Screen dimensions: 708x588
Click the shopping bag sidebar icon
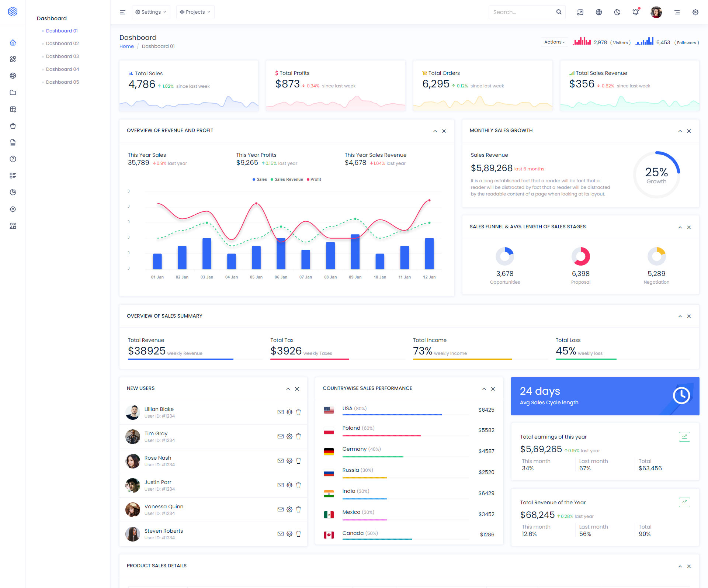13,126
